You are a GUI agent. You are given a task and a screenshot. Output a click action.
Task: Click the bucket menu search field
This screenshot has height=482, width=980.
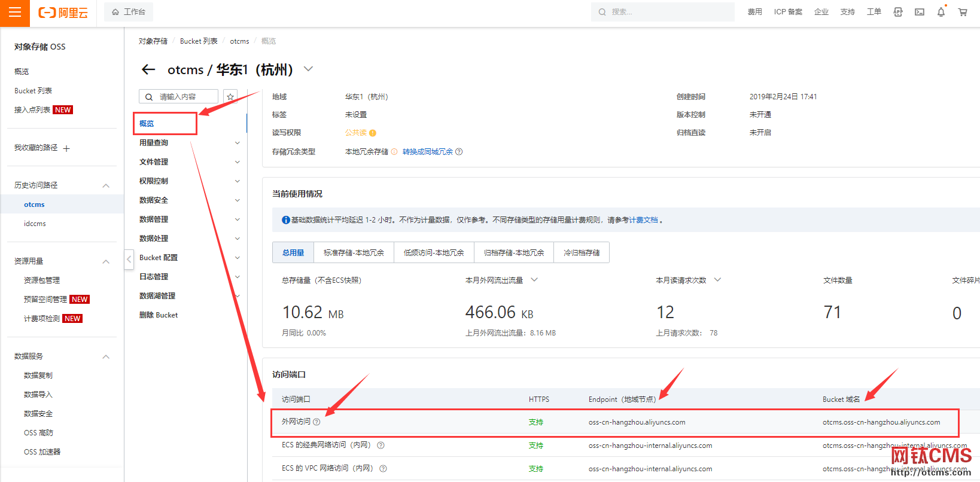click(178, 97)
